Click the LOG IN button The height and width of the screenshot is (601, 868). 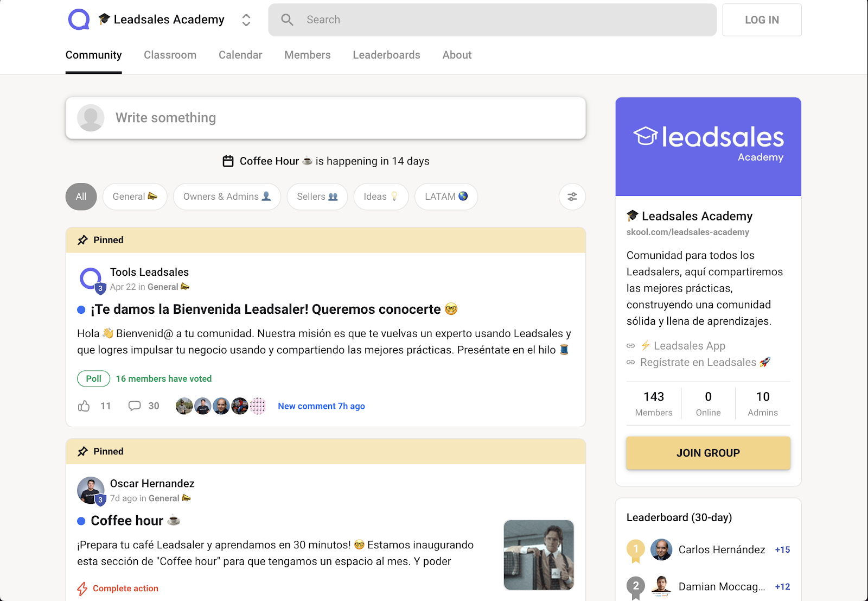coord(761,20)
